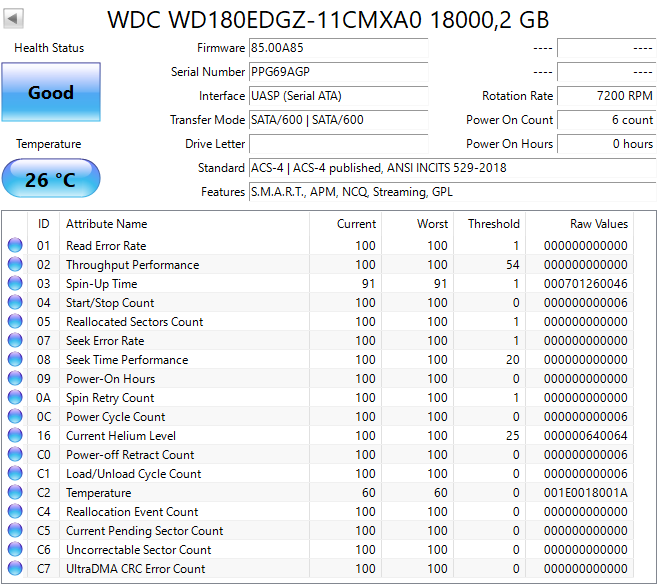
Task: Select the Start/Stop Count attribute name
Action: tap(110, 303)
